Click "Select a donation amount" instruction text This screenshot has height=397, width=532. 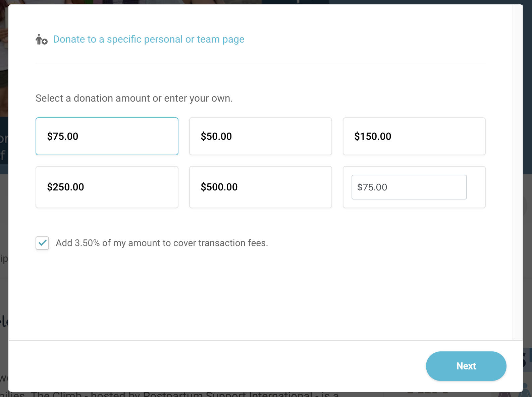(x=134, y=98)
